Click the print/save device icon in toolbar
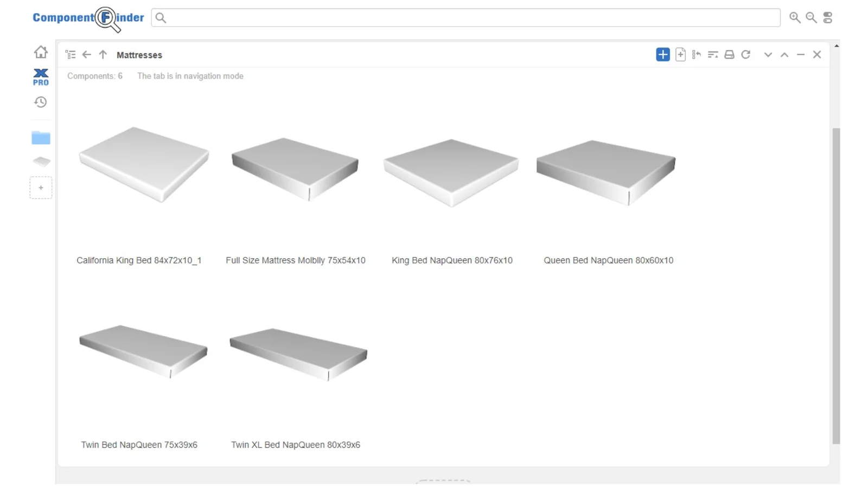Image resolution: width=868 pixels, height=488 pixels. 729,54
